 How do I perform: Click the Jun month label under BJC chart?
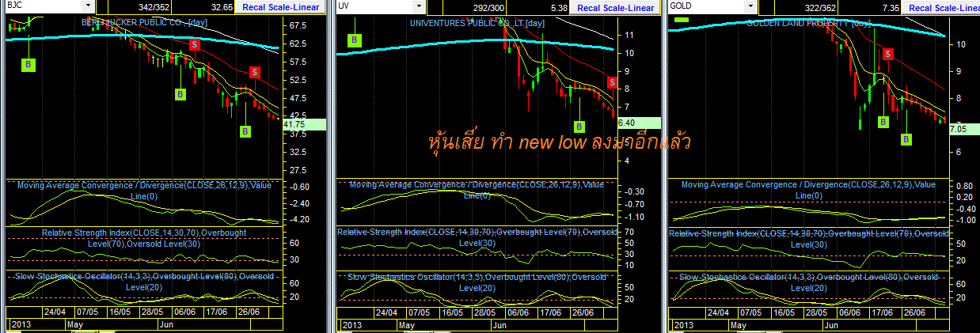(167, 324)
